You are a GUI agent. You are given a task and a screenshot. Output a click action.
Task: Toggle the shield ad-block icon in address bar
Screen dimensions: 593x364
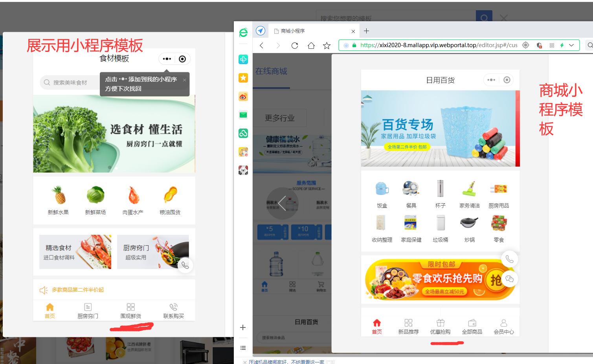tap(539, 45)
